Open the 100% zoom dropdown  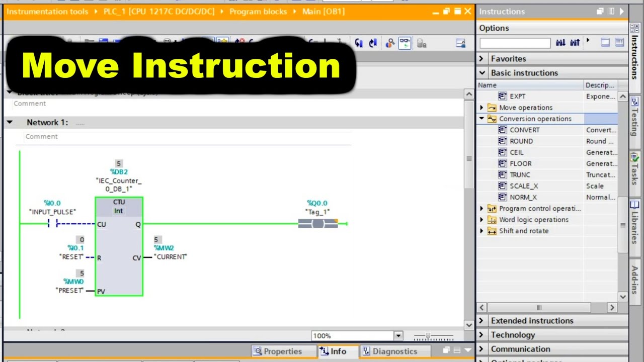click(398, 336)
